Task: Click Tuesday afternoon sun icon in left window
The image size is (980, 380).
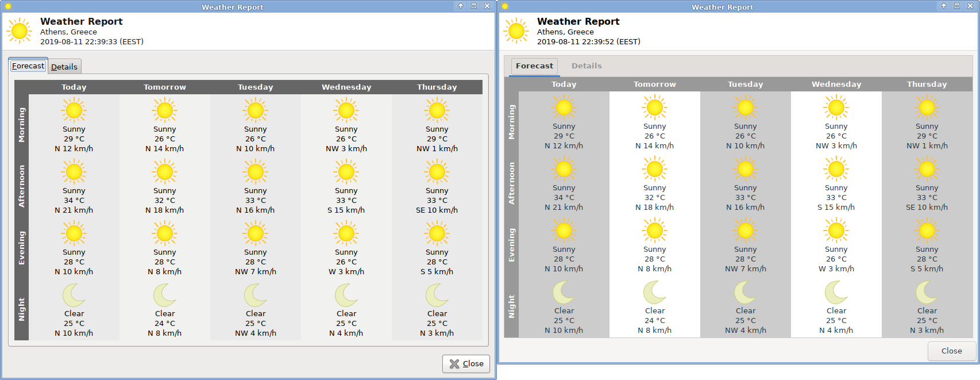Action: [256, 172]
